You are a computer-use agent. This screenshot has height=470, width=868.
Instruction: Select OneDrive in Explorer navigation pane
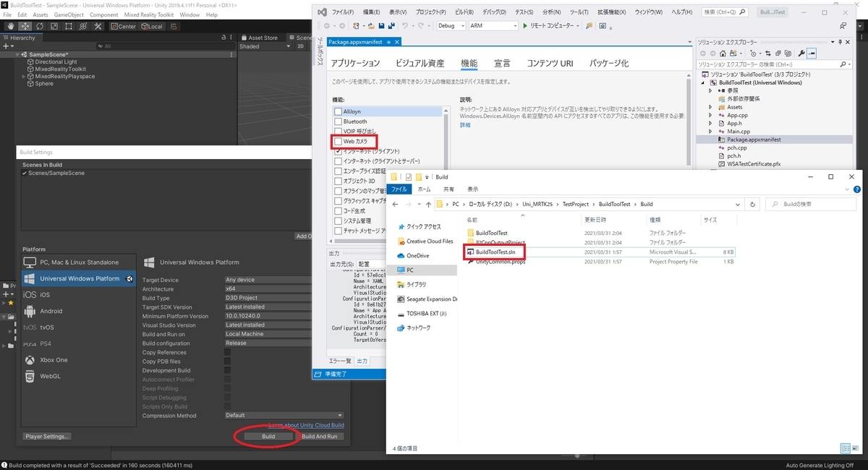pos(417,255)
